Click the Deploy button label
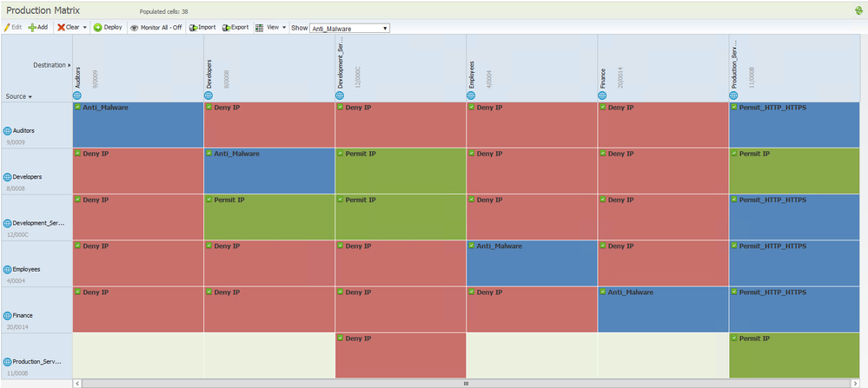The width and height of the screenshot is (868, 388). 113,27
